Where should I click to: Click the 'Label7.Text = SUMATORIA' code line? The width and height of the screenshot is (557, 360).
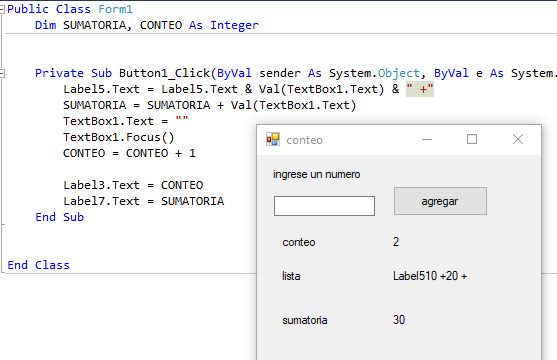(144, 201)
